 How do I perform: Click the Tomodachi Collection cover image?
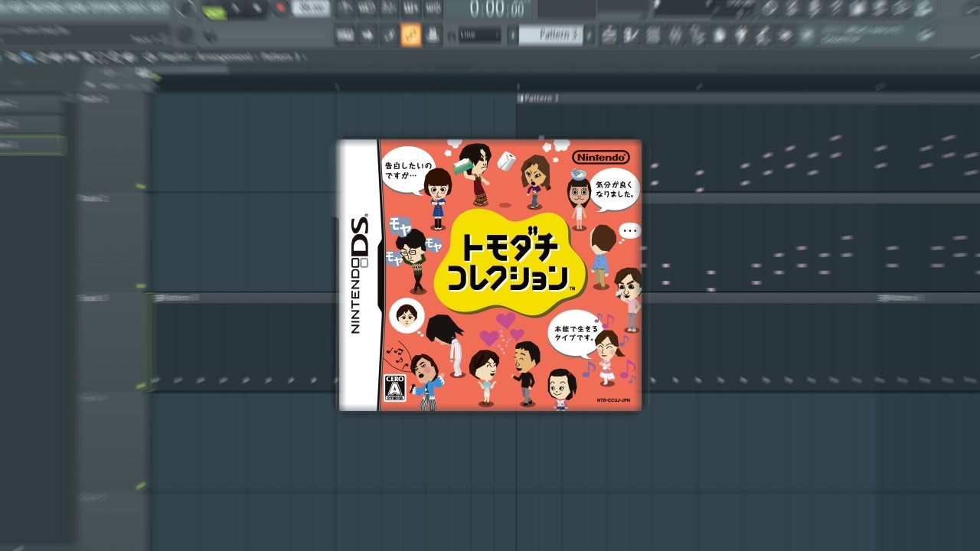(490, 275)
